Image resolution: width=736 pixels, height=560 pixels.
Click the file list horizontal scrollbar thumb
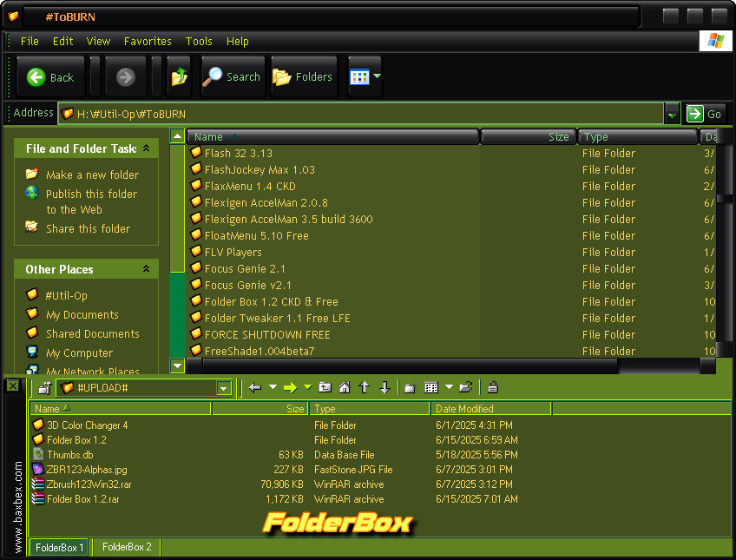point(410,366)
